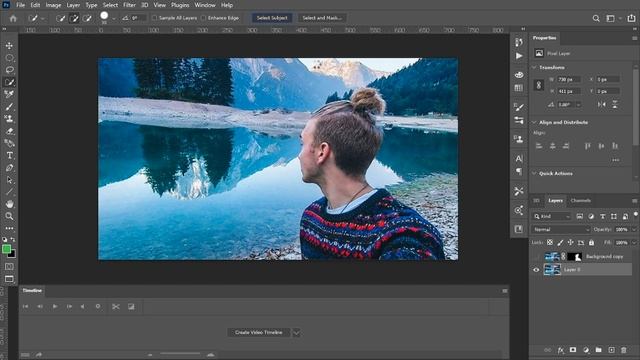Add a layer mask from Layers panel bottom
This screenshot has height=360, width=640.
click(573, 350)
